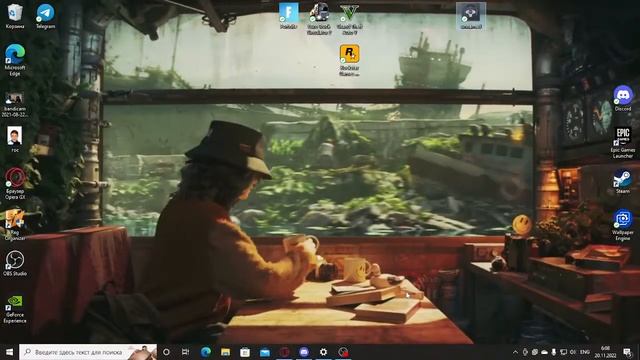Launch Steam from the desktop
Viewport: 640px width, 360px height.
[x=623, y=181]
